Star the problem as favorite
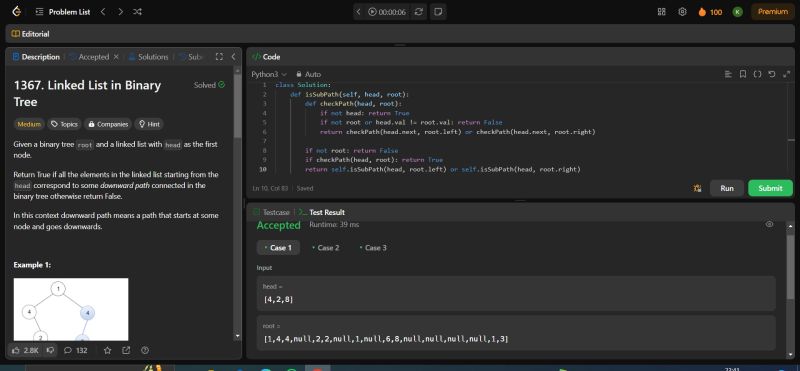 [x=108, y=351]
